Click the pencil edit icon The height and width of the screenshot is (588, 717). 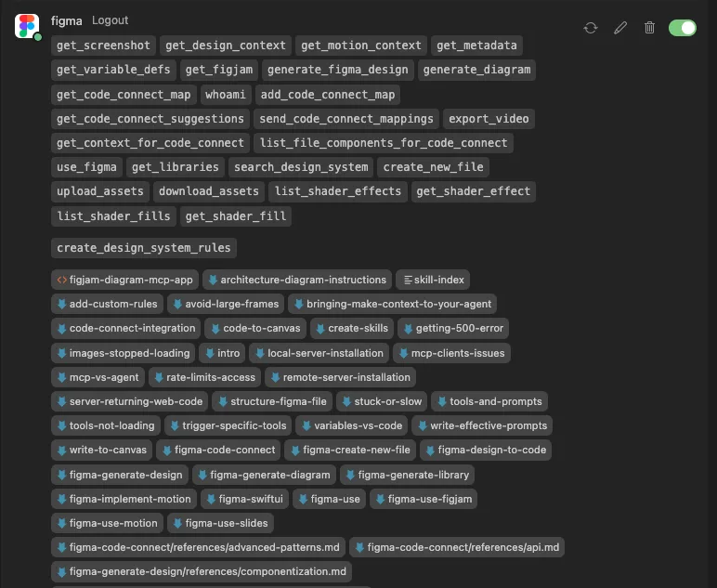[x=620, y=28]
